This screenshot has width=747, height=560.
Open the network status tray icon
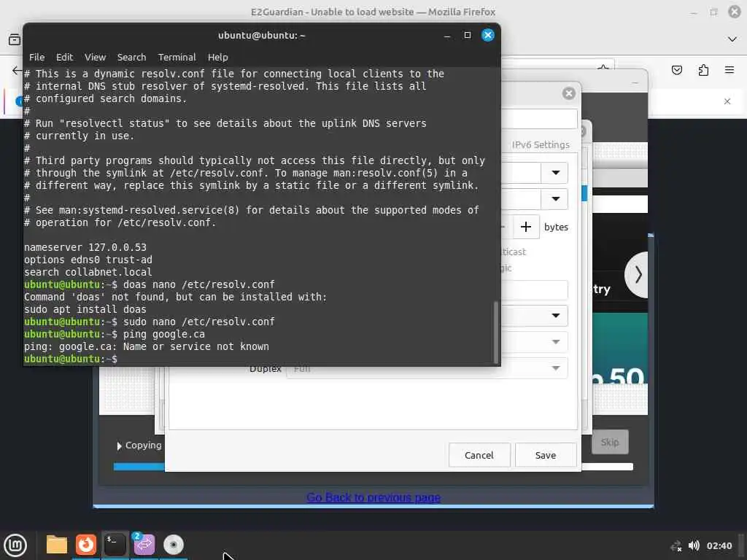coord(676,545)
